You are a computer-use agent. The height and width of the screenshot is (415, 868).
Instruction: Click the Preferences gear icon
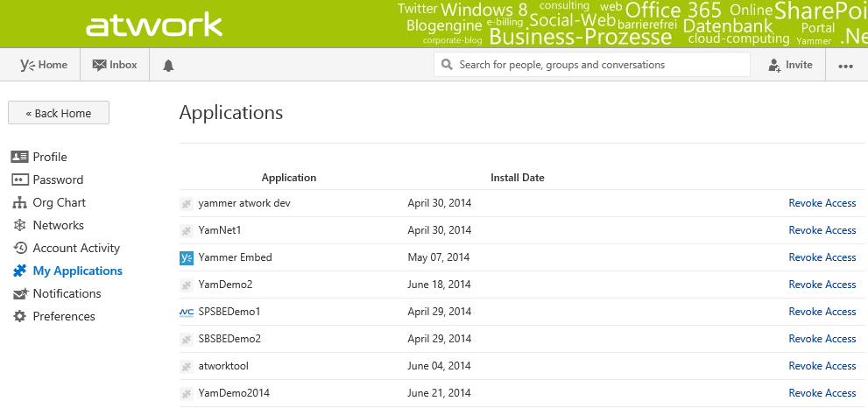coord(19,316)
